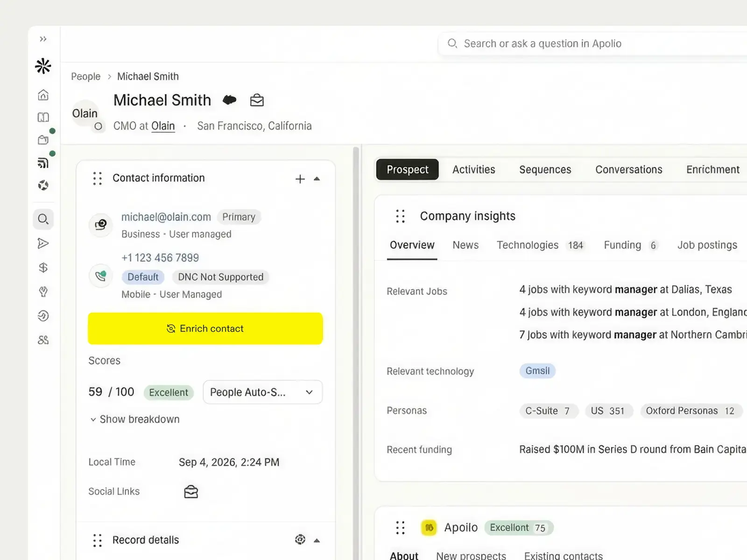Click the drag handle of the Apoilo card
Screen dimensions: 747x560
[x=400, y=528]
